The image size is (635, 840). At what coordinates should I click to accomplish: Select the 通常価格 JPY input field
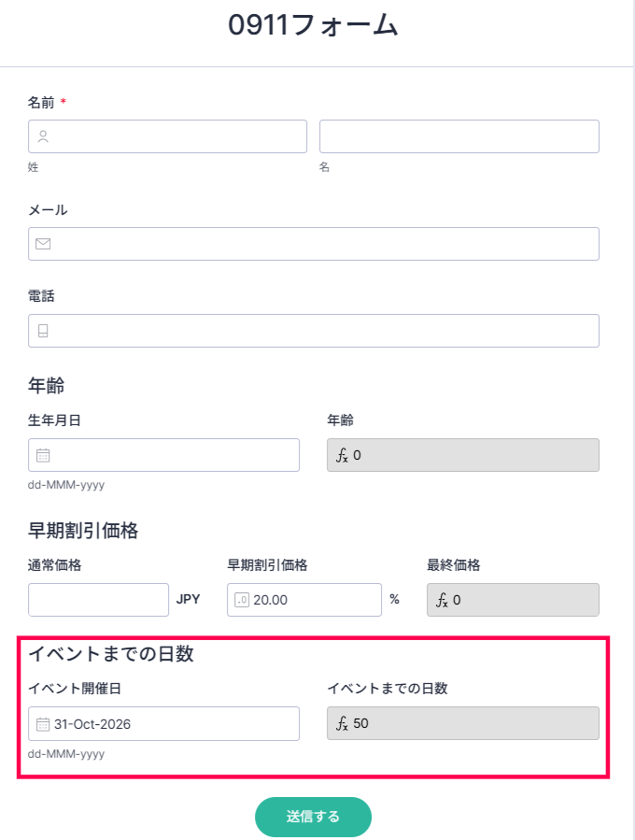click(x=98, y=600)
